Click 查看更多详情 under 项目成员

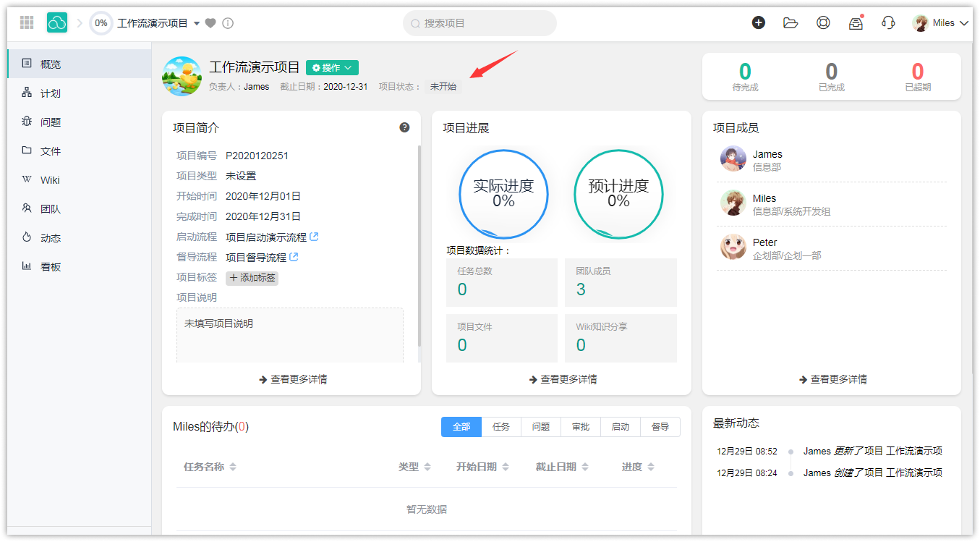point(832,379)
